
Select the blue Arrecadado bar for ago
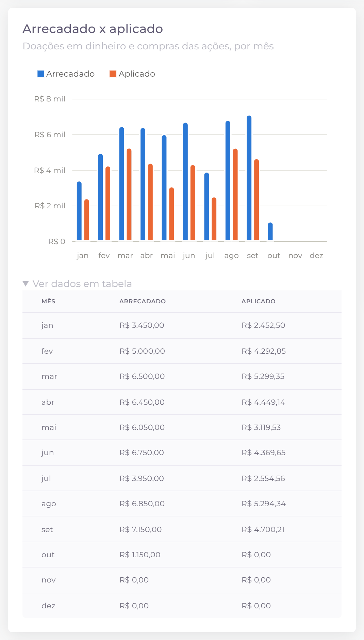[x=228, y=181]
